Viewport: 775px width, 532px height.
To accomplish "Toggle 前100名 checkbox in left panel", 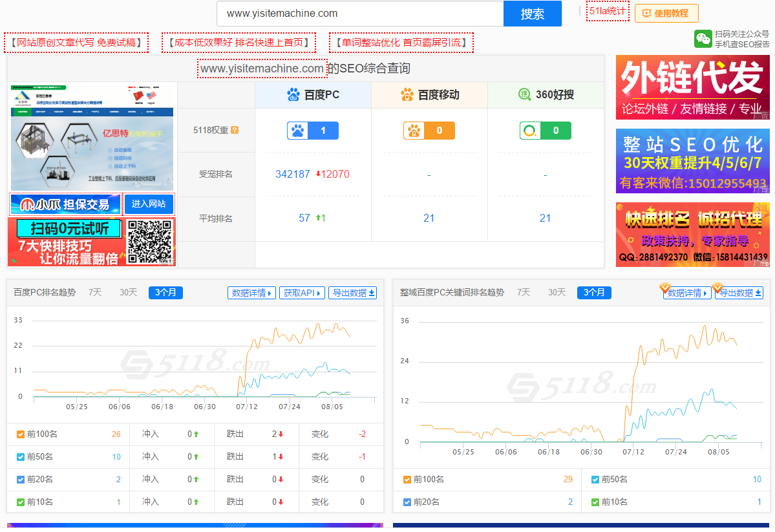I will (x=20, y=434).
